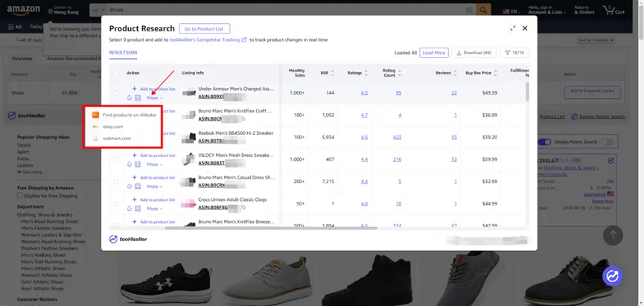Click the Go to Product List button

point(205,29)
